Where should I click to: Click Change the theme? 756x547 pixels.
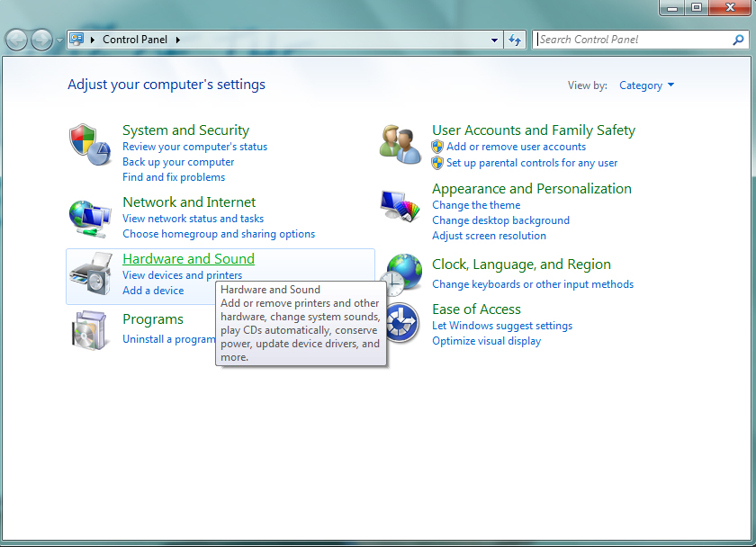[x=476, y=205]
